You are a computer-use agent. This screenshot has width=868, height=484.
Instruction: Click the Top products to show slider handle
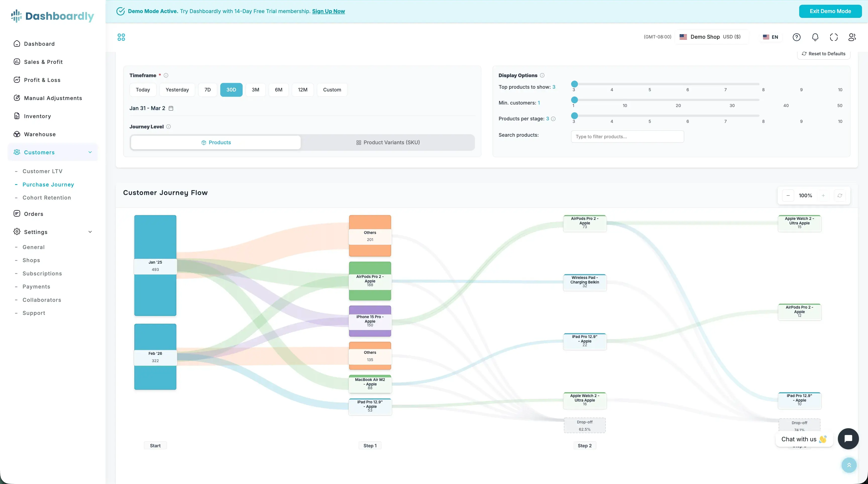click(574, 84)
